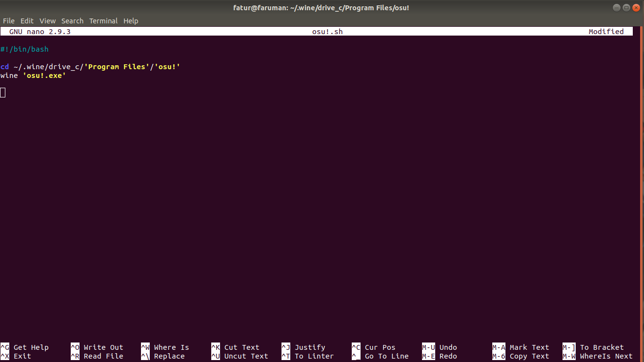Image resolution: width=644 pixels, height=362 pixels.
Task: Click the ^C Cur Pos shortcut
Action: coord(374,347)
